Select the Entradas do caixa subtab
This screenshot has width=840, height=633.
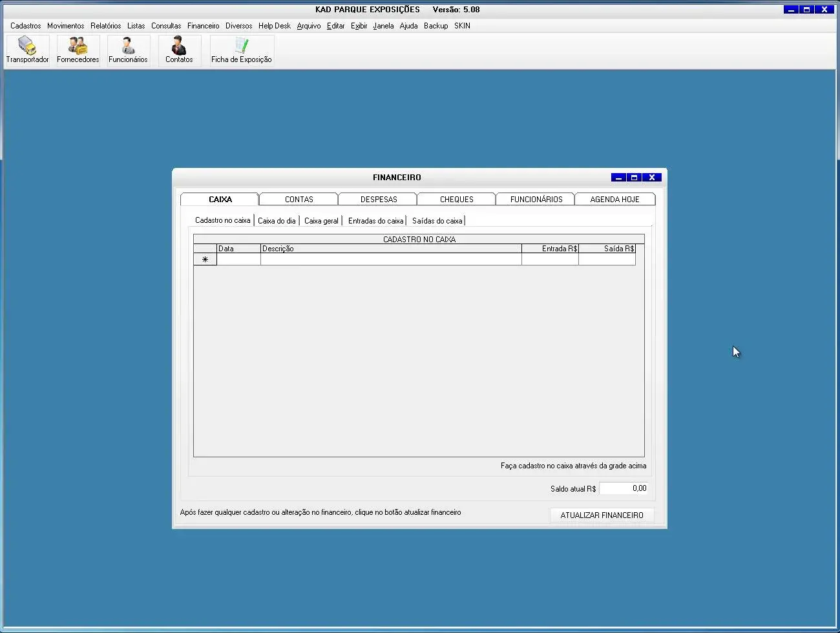[375, 220]
